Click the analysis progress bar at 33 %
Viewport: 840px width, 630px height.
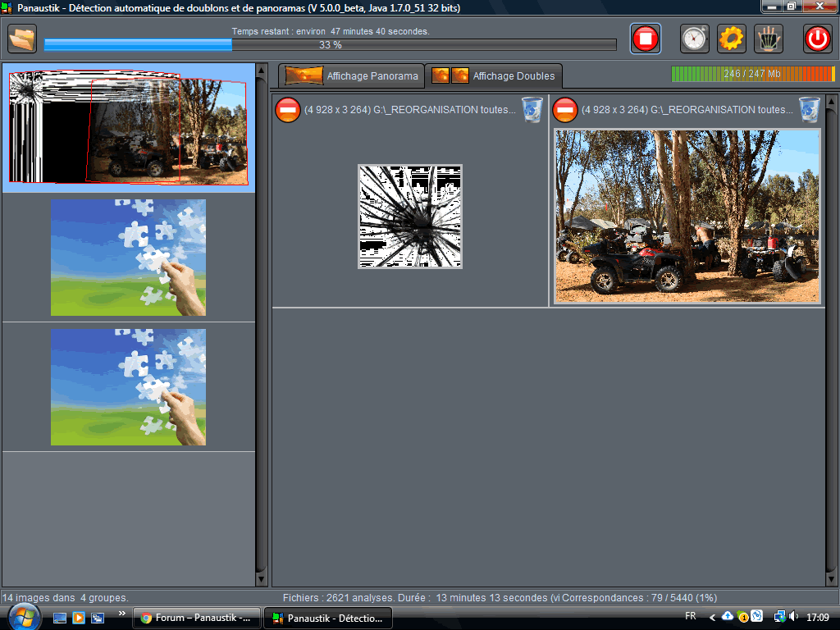tap(330, 45)
